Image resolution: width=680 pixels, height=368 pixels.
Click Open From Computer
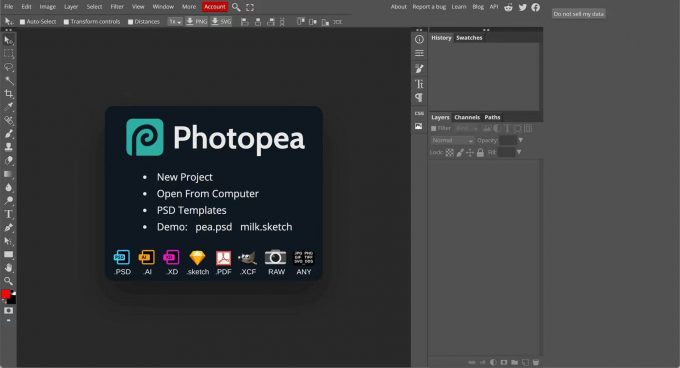[x=208, y=194]
